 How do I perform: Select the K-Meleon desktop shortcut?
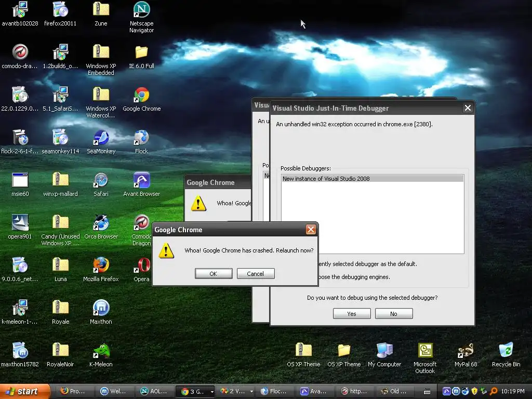[x=101, y=355]
